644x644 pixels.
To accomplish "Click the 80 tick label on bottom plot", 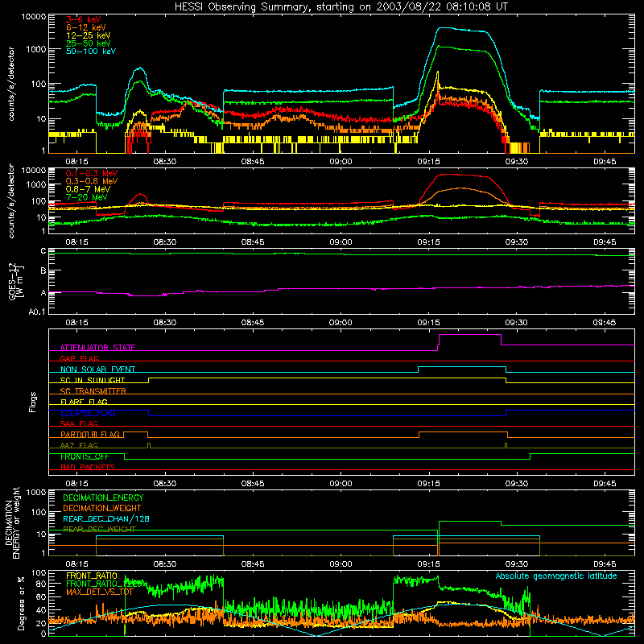I will coord(41,584).
